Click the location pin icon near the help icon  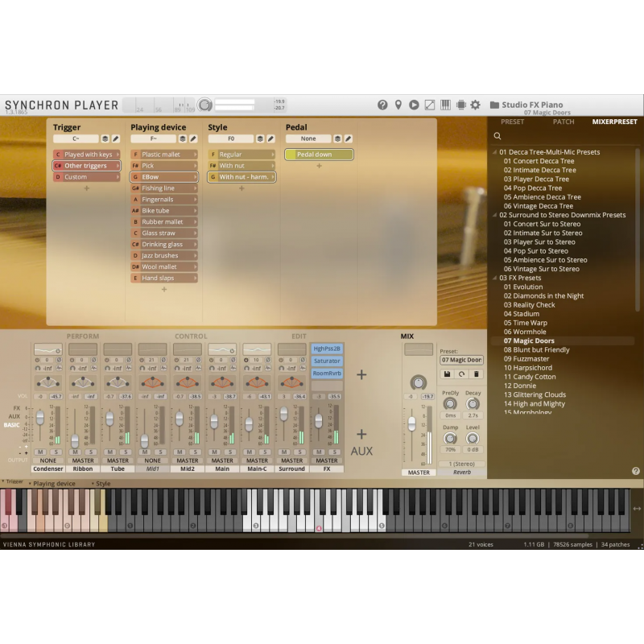(398, 105)
